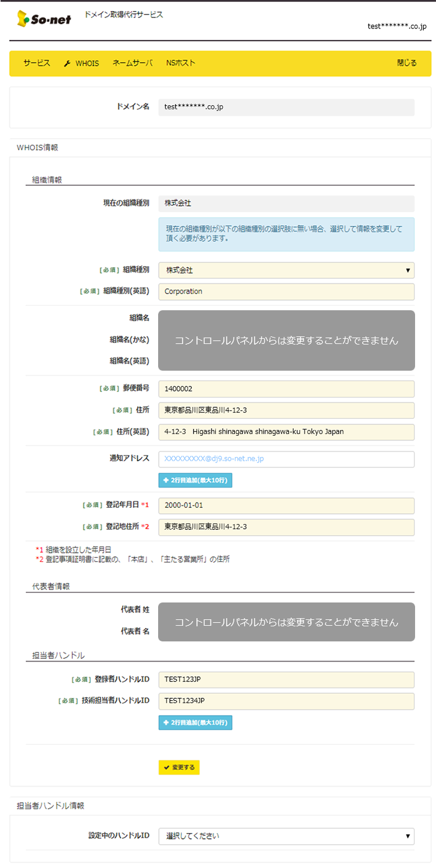Select the 住所(英語) input field

click(x=286, y=432)
